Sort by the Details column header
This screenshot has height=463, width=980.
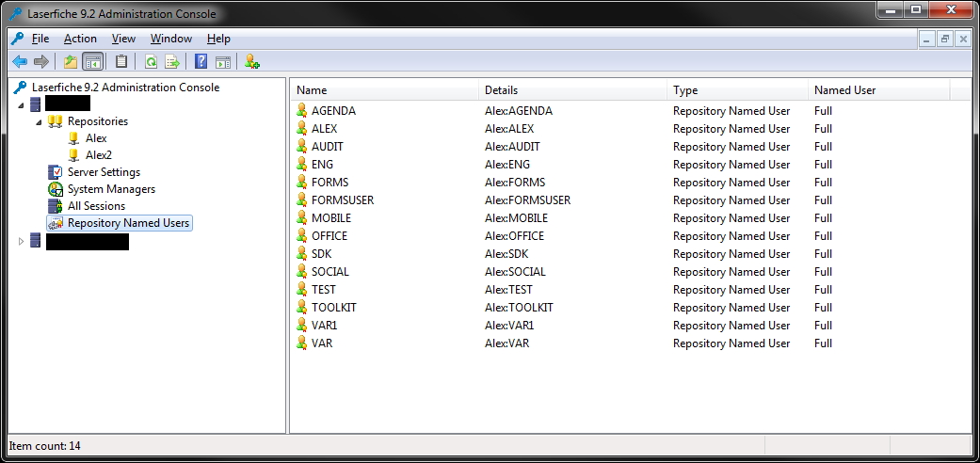pyautogui.click(x=573, y=90)
